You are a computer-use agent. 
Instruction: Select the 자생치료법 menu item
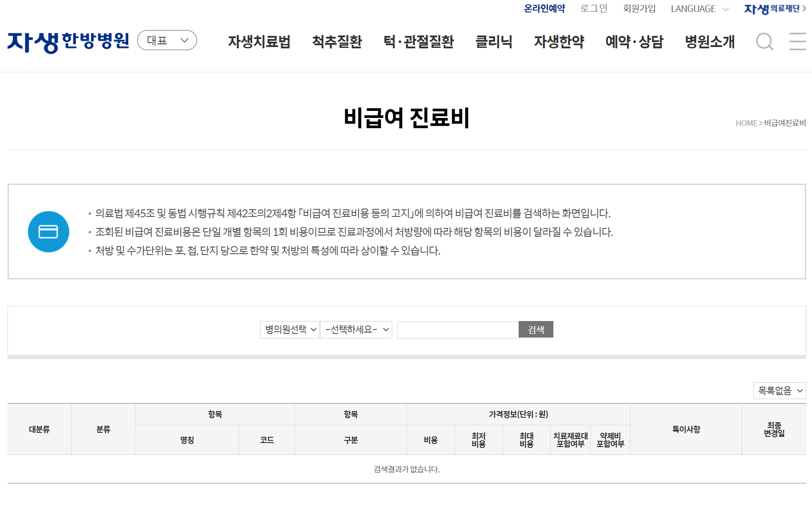pos(259,42)
